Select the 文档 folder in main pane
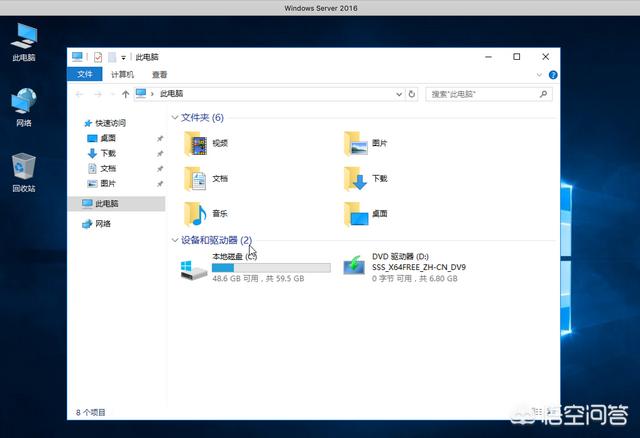 (x=206, y=178)
